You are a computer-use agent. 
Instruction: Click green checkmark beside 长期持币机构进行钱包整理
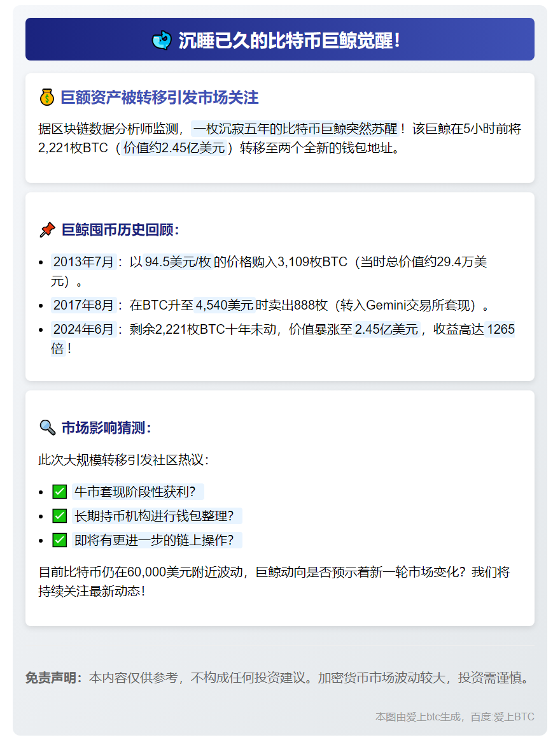coord(59,516)
